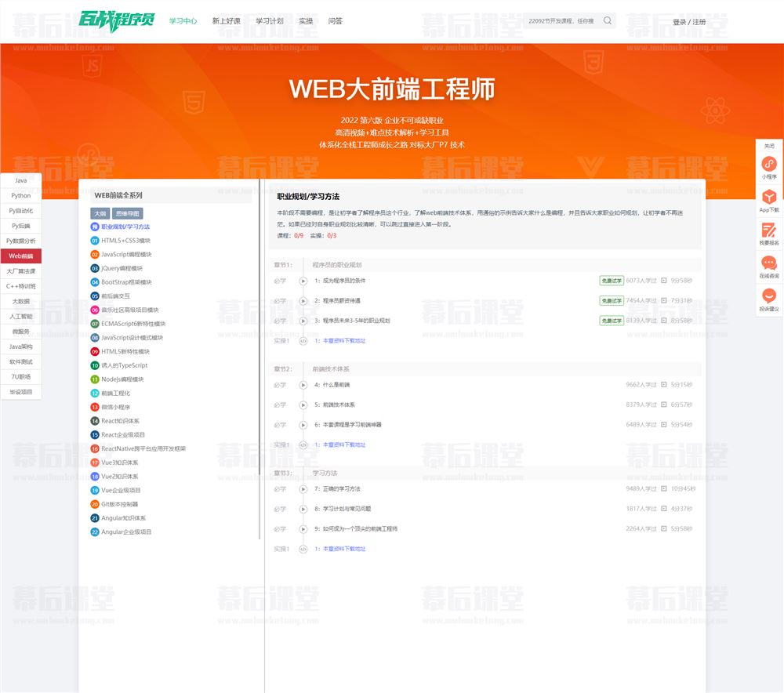
Task: Click 免费试学 badge for lesson 3
Action: (611, 321)
